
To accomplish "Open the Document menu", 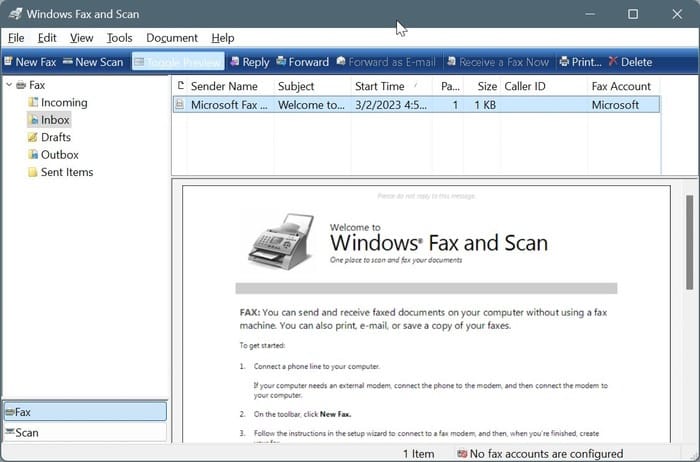I will [172, 38].
